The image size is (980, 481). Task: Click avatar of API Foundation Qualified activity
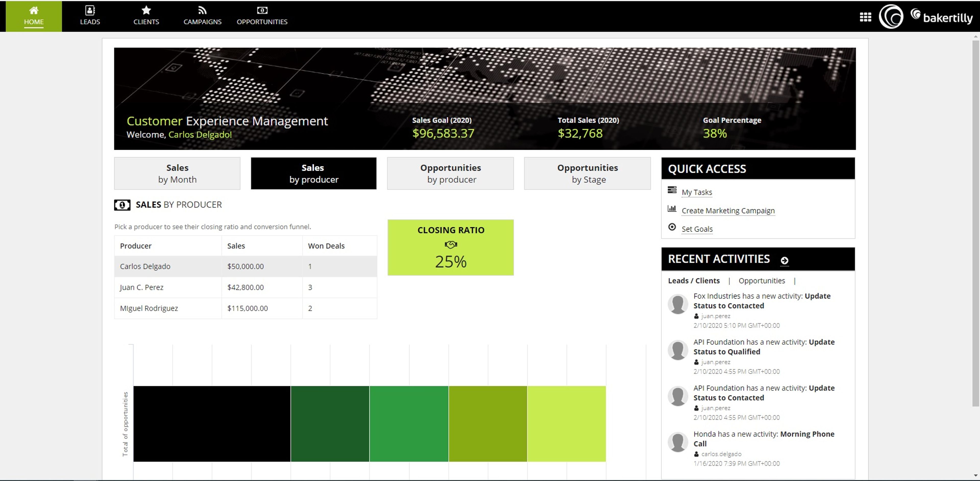pos(678,350)
